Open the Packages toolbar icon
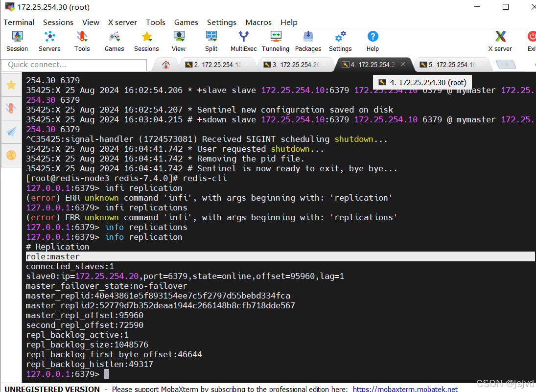 tap(308, 41)
